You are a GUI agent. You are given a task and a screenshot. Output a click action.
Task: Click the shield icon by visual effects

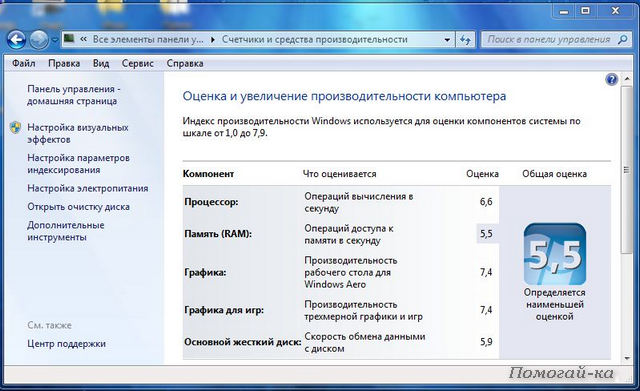(16, 127)
